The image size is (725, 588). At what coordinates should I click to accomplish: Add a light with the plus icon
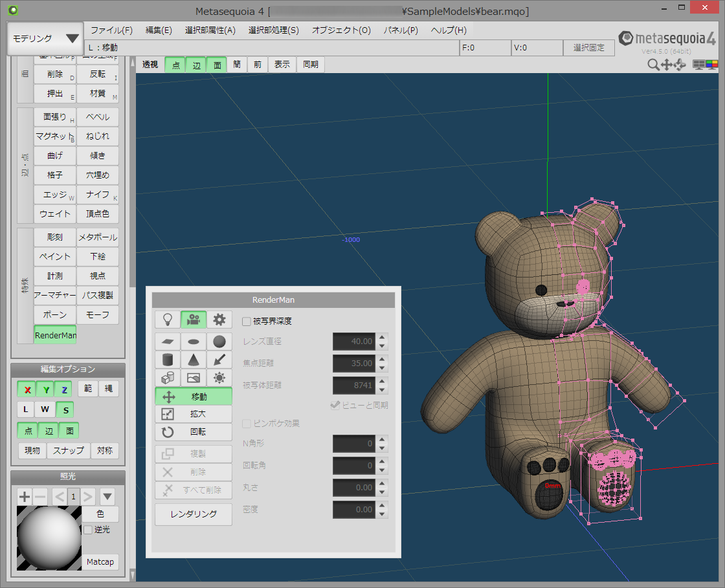pyautogui.click(x=25, y=497)
